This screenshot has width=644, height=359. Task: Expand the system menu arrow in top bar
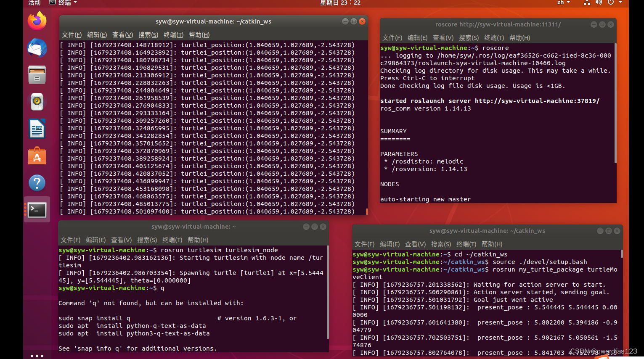click(x=620, y=3)
